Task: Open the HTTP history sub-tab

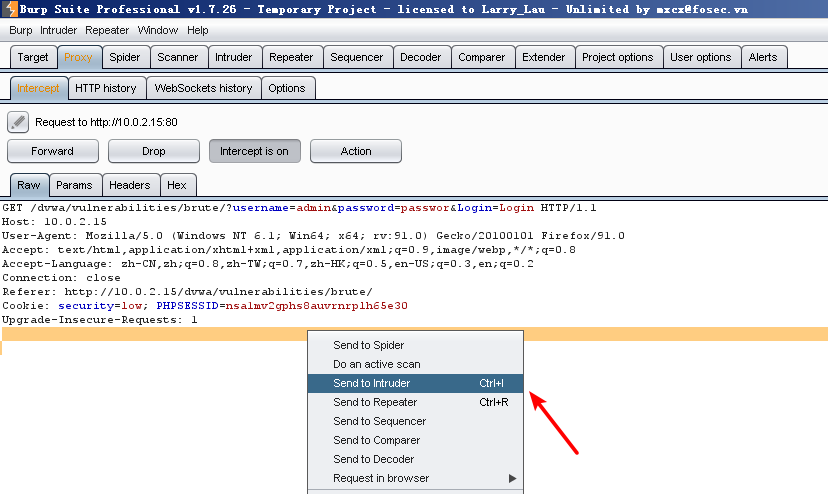Action: coord(106,88)
